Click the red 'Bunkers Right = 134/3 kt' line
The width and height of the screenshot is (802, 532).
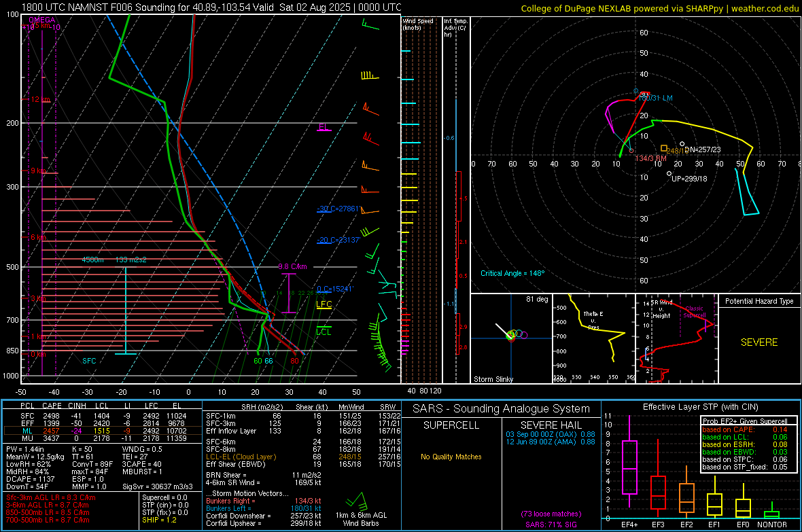(264, 501)
